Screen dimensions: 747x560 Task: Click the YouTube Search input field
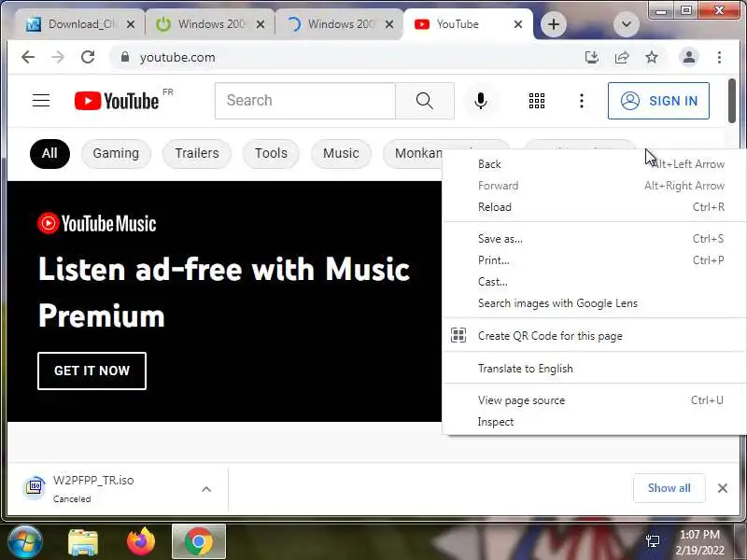click(305, 101)
